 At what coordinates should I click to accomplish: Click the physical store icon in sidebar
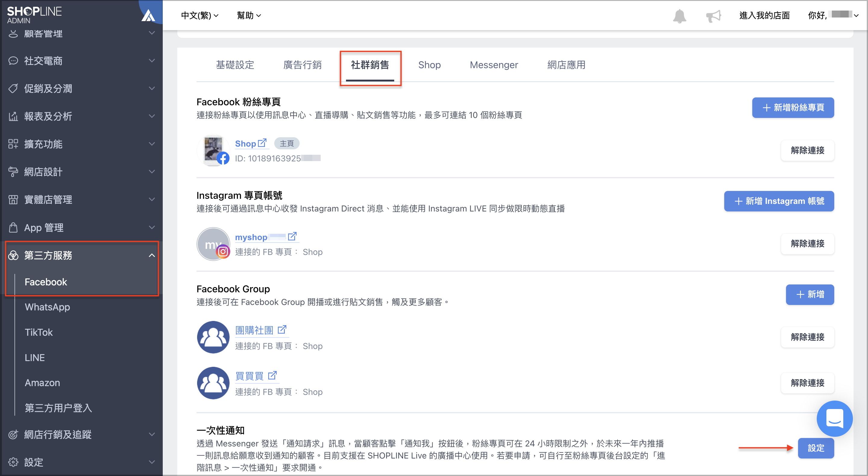point(13,199)
